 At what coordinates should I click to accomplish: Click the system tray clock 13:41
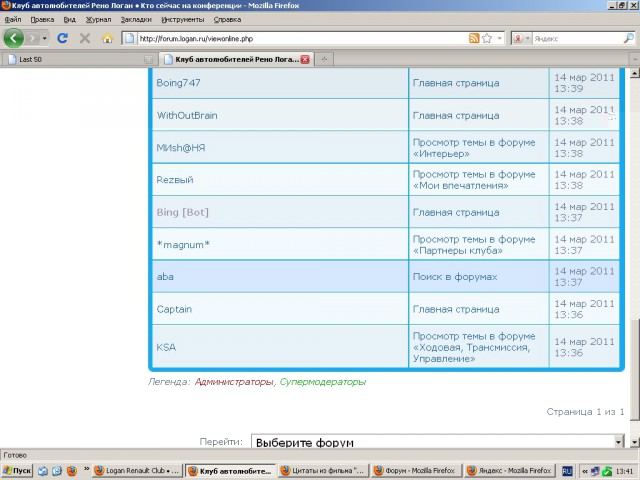tap(624, 471)
